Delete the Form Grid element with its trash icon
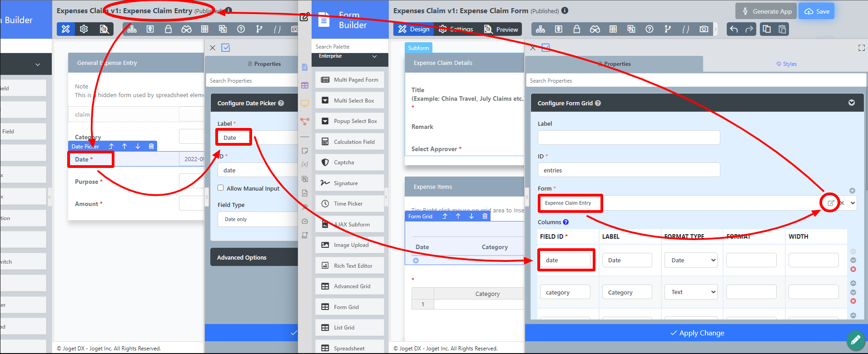The height and width of the screenshot is (354, 868). pos(485,216)
